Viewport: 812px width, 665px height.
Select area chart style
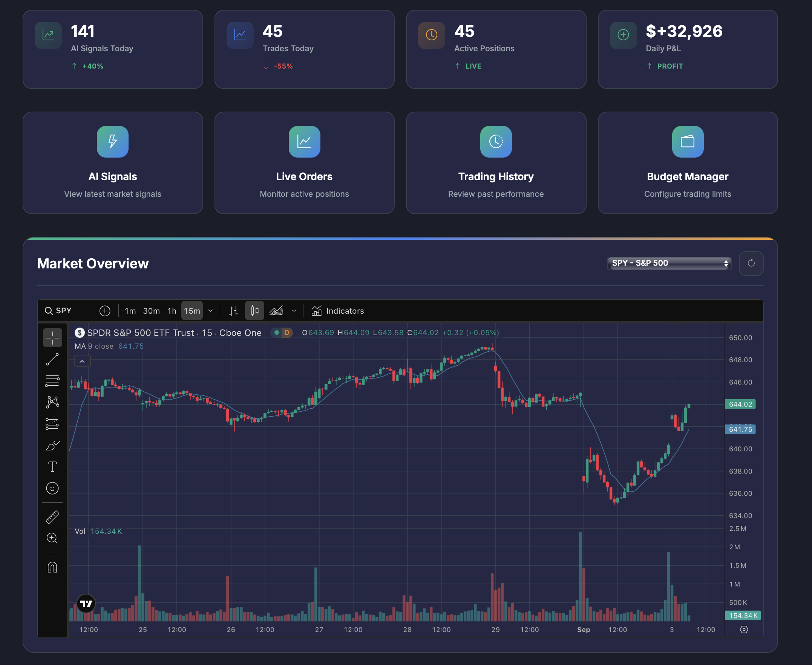(x=276, y=311)
